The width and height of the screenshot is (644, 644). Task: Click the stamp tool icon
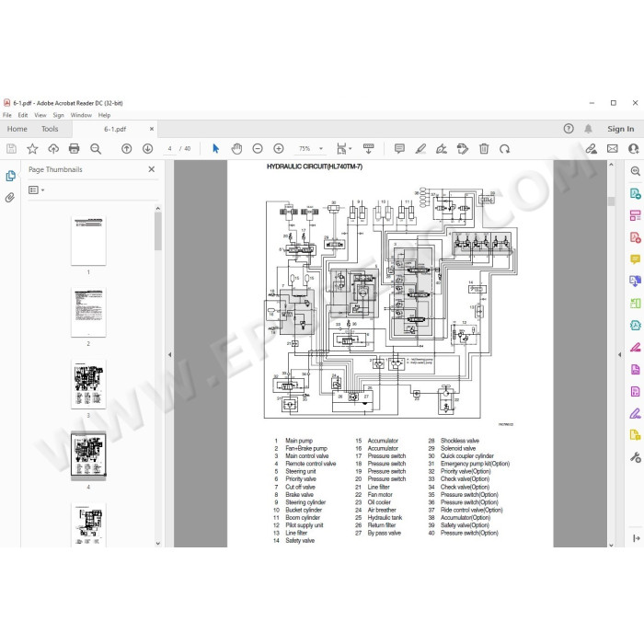[463, 149]
